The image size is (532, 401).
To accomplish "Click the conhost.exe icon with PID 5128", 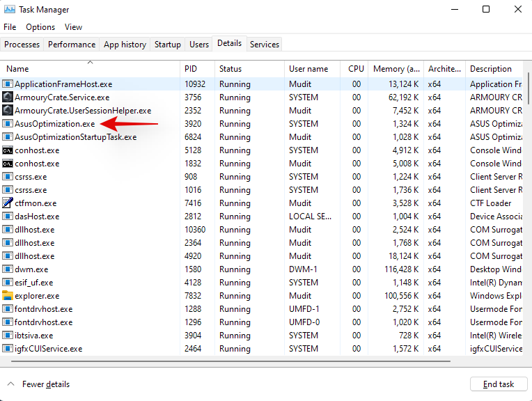I will point(8,150).
